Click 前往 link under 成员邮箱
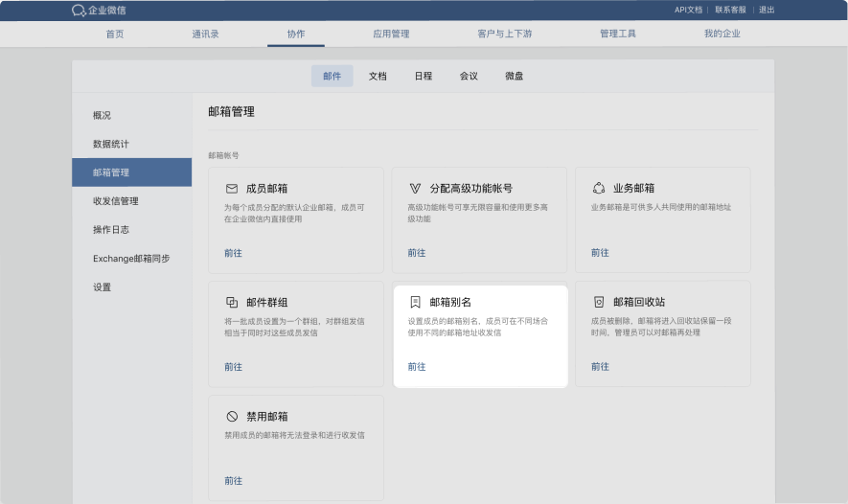This screenshot has width=848, height=504. click(x=233, y=253)
